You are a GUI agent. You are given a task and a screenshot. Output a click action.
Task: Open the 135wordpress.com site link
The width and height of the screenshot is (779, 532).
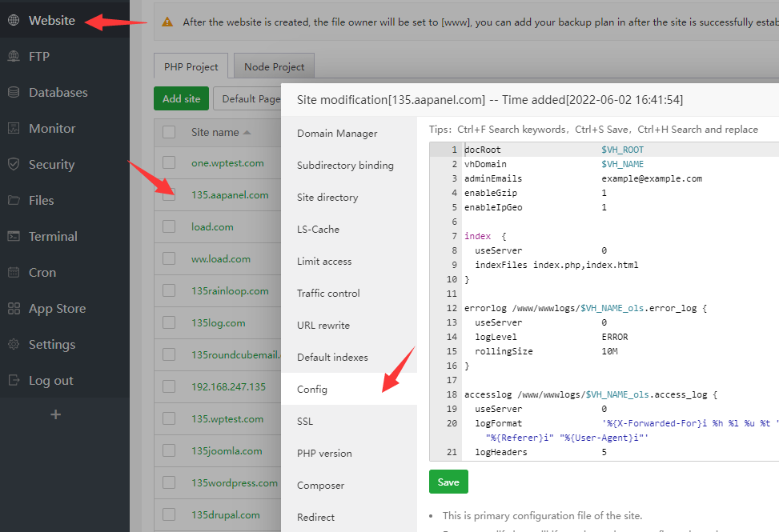tap(234, 482)
